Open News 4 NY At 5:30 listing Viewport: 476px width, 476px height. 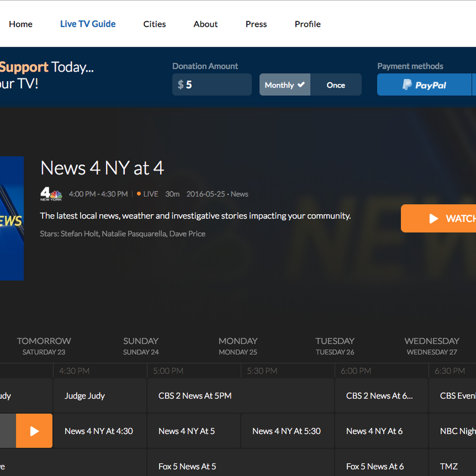288,431
